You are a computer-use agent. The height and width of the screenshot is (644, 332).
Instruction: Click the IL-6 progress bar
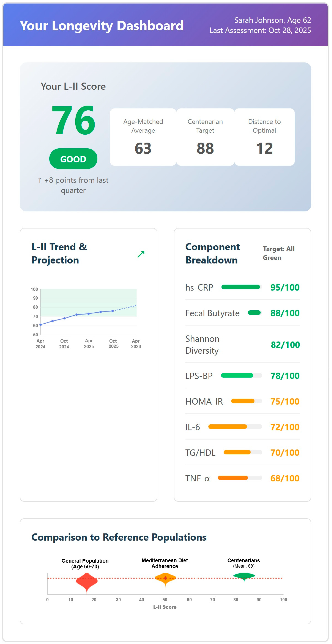pos(235,427)
